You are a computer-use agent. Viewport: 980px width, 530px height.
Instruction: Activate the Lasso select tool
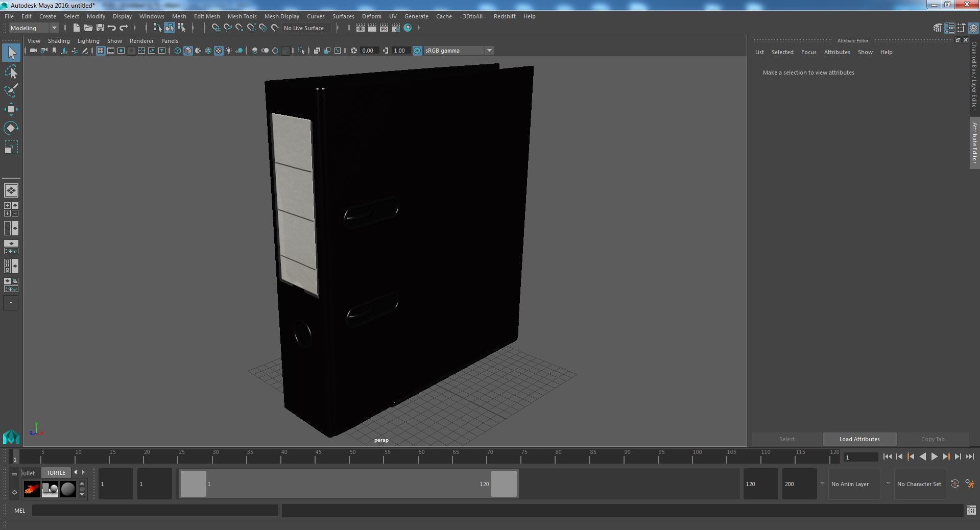pos(11,72)
